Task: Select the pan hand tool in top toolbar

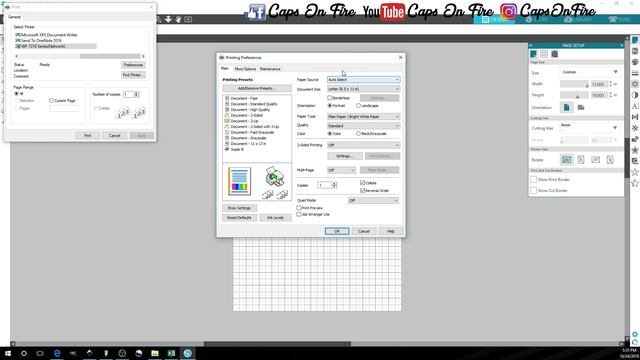Action: coord(178,19)
